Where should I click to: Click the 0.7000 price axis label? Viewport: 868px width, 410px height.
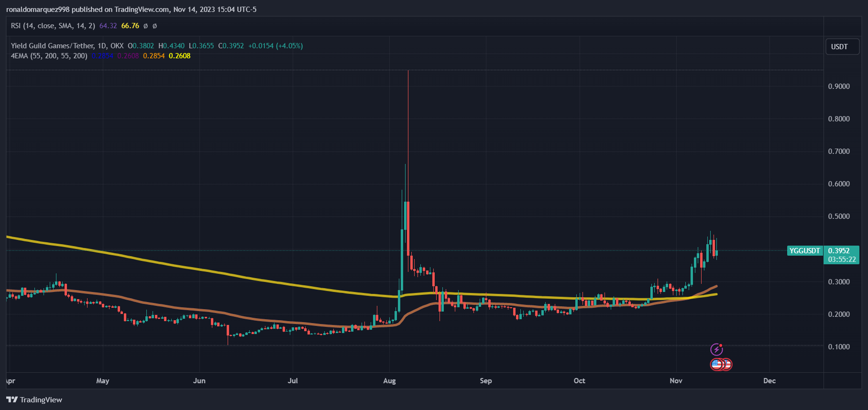[839, 151]
